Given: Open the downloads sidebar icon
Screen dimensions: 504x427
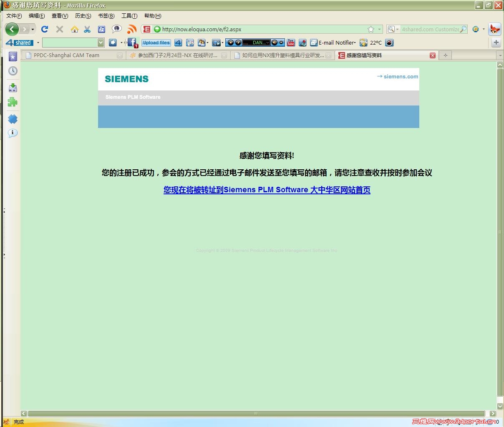Looking at the screenshot, I should pos(13,88).
